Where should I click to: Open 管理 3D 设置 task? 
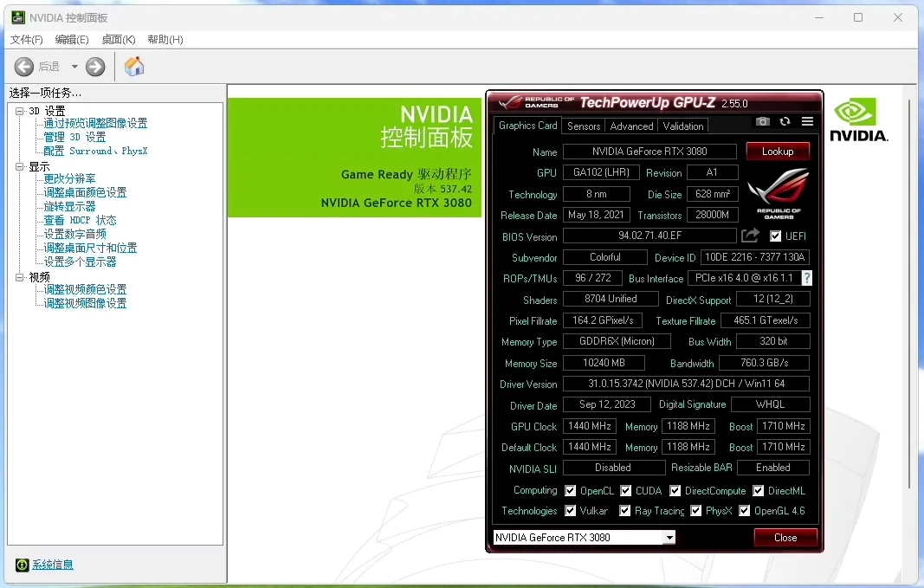(x=74, y=138)
